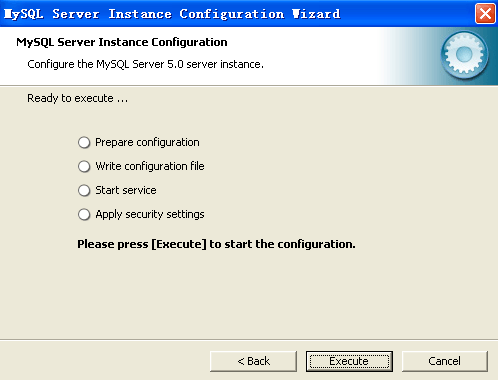The image size is (504, 382).
Task: Click the bold 'Please press [Execute]' instruction
Action: 216,244
